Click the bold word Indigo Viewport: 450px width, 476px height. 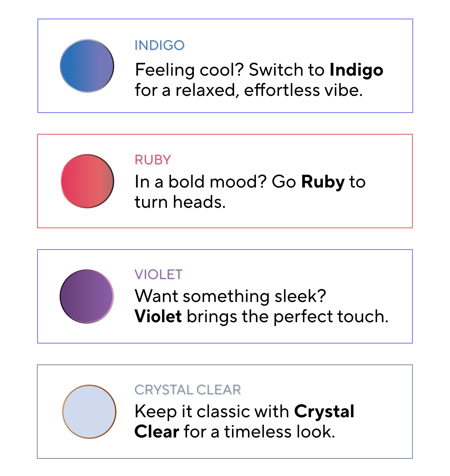[x=356, y=70]
